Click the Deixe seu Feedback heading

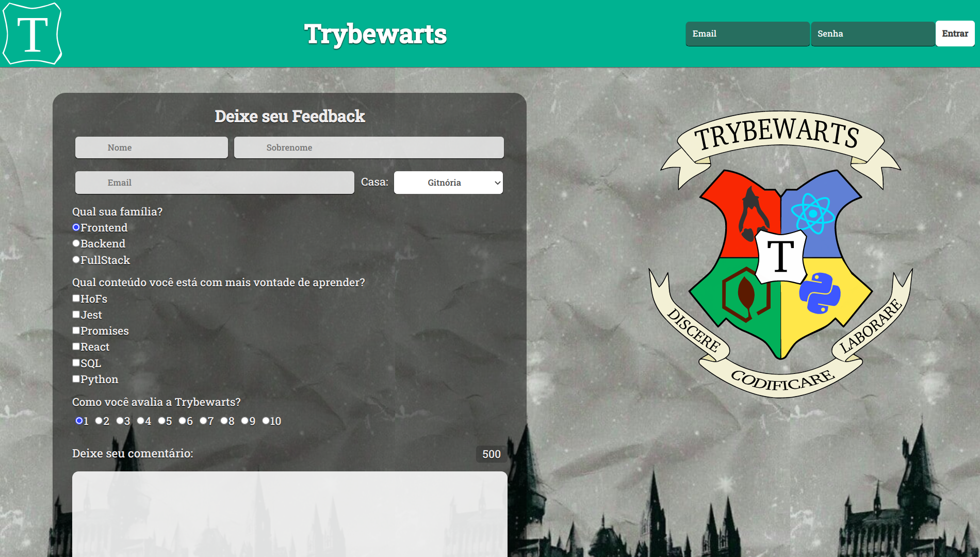[x=290, y=116]
